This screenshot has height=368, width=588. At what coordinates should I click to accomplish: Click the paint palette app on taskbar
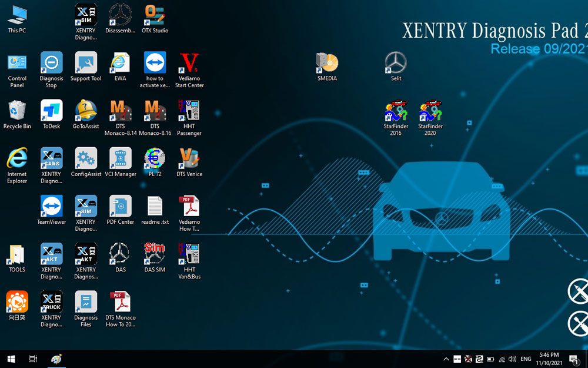56,359
